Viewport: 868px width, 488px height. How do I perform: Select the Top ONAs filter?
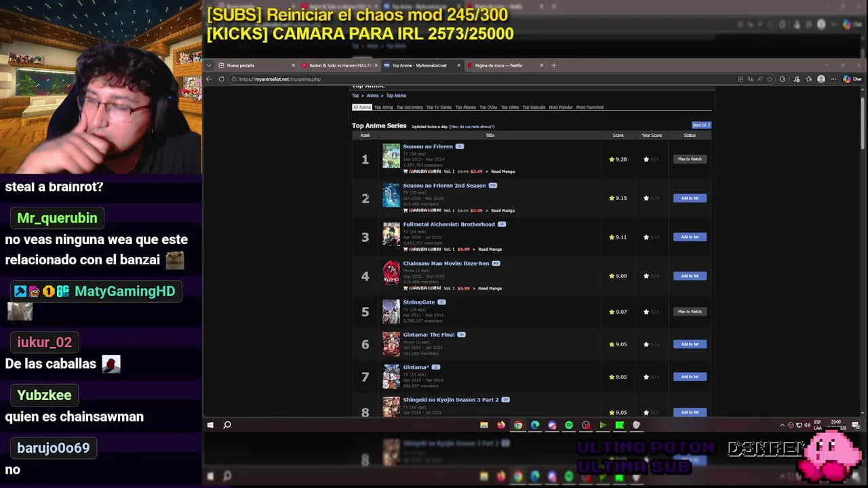(x=510, y=107)
